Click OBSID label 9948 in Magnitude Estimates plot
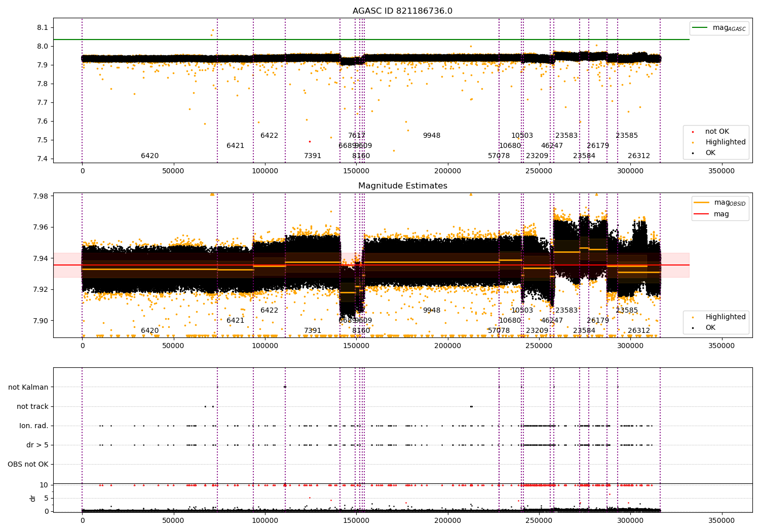Screen dimensions: 760x532 tap(432, 311)
